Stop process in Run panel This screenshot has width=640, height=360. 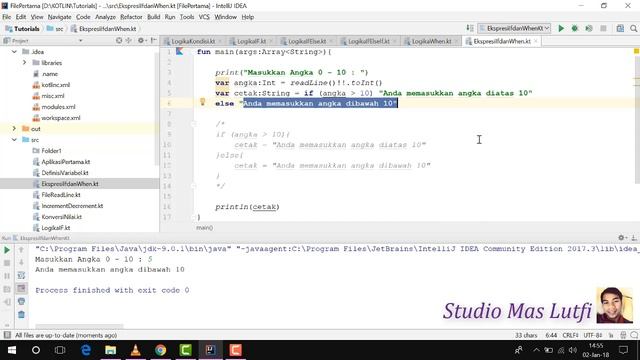[7, 263]
